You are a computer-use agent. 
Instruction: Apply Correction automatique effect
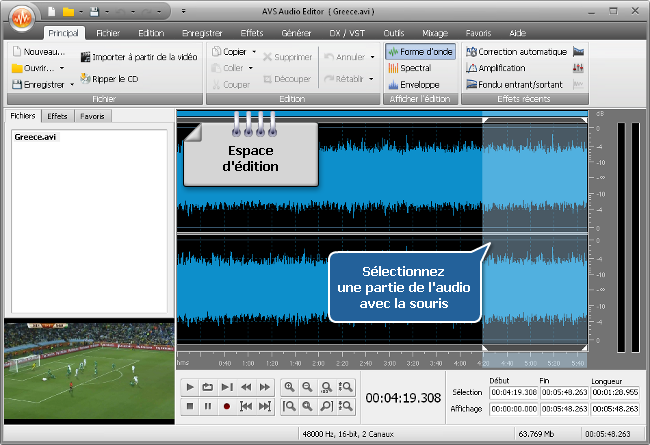pos(520,51)
